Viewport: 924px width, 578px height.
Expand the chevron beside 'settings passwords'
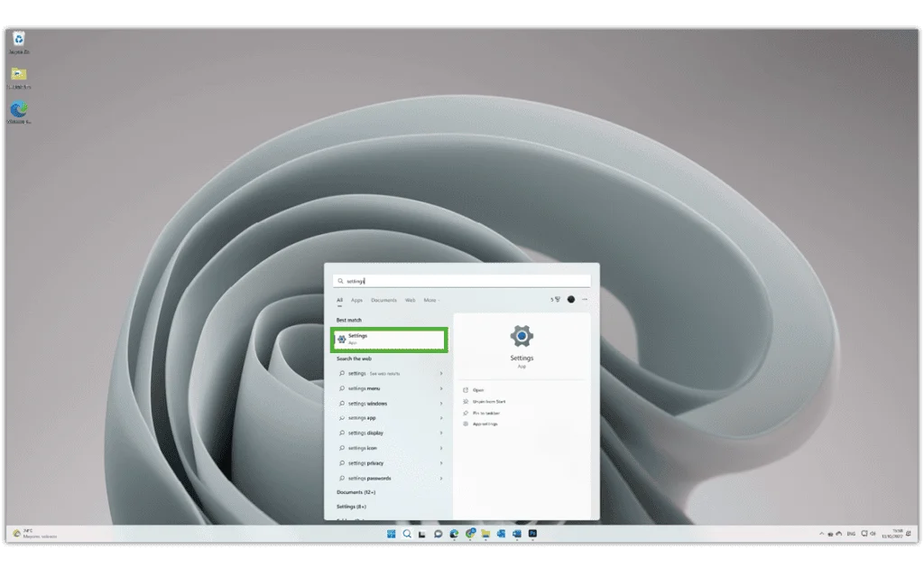coord(440,479)
